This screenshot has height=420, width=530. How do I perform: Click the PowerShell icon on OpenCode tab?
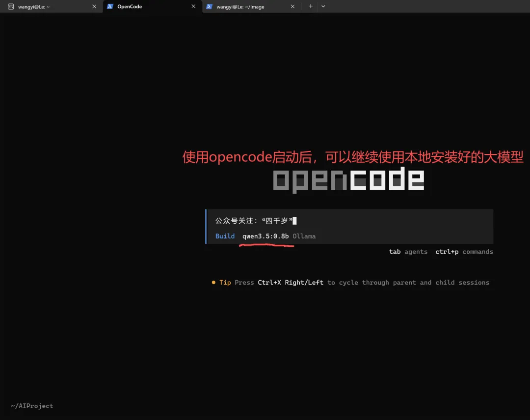click(110, 6)
